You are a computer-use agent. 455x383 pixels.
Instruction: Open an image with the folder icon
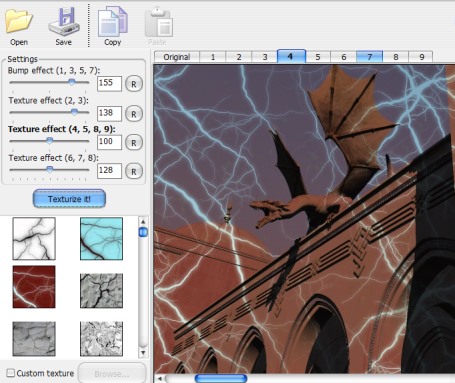(x=18, y=21)
